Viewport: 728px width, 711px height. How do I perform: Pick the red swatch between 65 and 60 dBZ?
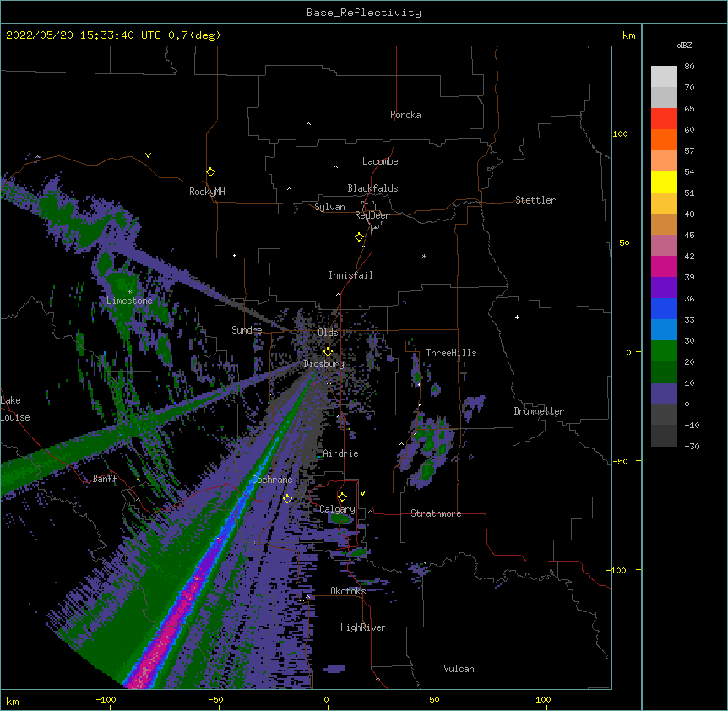(x=664, y=118)
